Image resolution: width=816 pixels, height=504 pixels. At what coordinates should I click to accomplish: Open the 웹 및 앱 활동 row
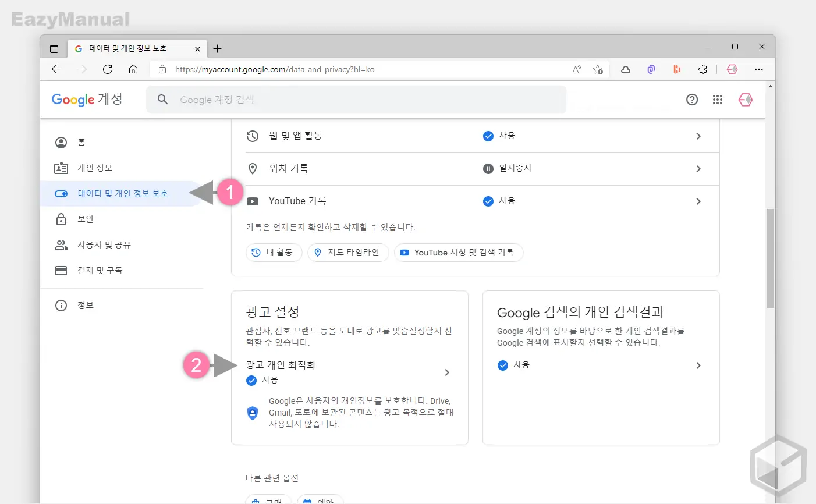pyautogui.click(x=476, y=136)
